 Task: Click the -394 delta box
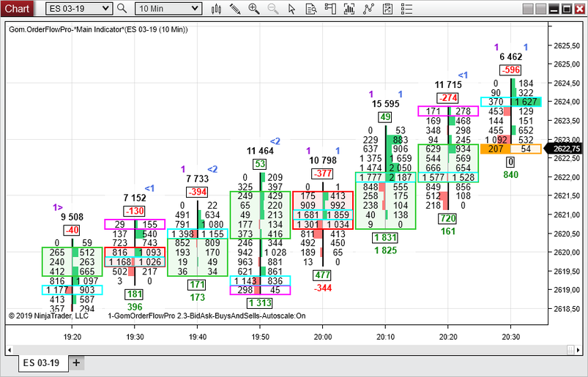[197, 193]
